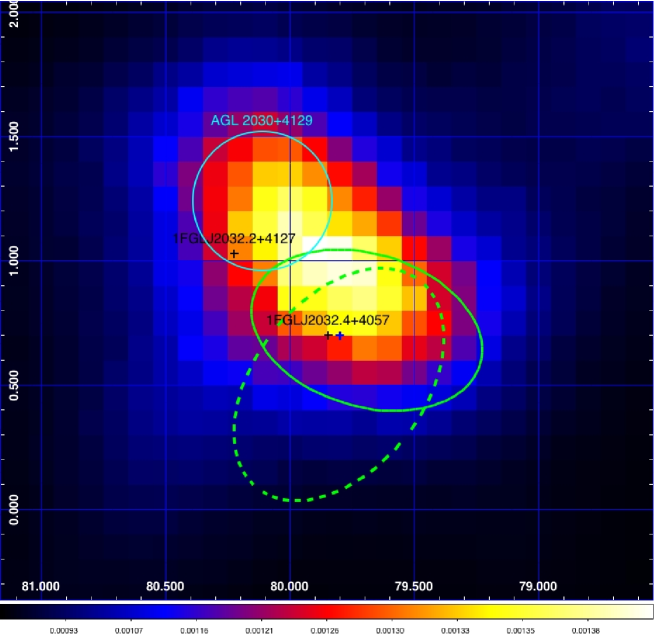Click the 1.500 latitude axis label
The image size is (654, 635).
14,137
